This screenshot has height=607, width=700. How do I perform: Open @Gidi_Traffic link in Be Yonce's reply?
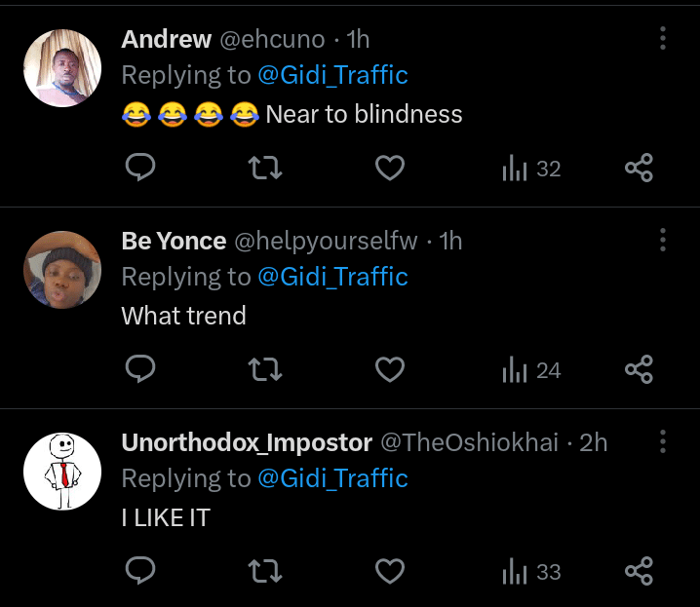click(x=332, y=277)
